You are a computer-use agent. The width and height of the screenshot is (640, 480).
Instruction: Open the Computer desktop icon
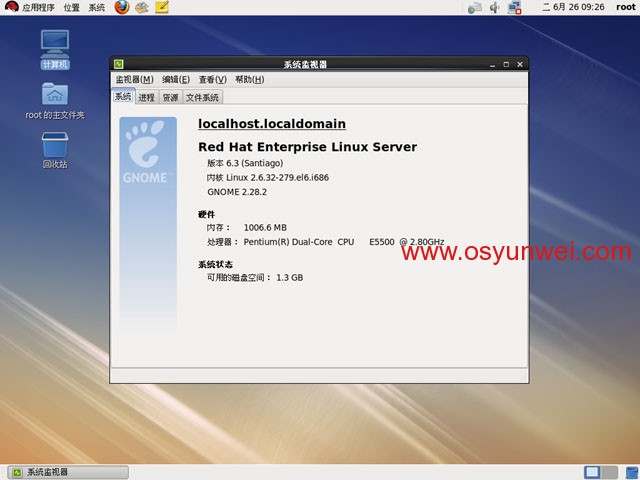coord(55,44)
